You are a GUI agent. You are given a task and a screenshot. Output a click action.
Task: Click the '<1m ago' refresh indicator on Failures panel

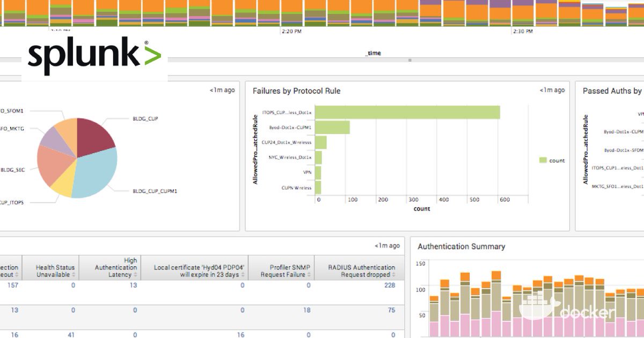point(553,91)
